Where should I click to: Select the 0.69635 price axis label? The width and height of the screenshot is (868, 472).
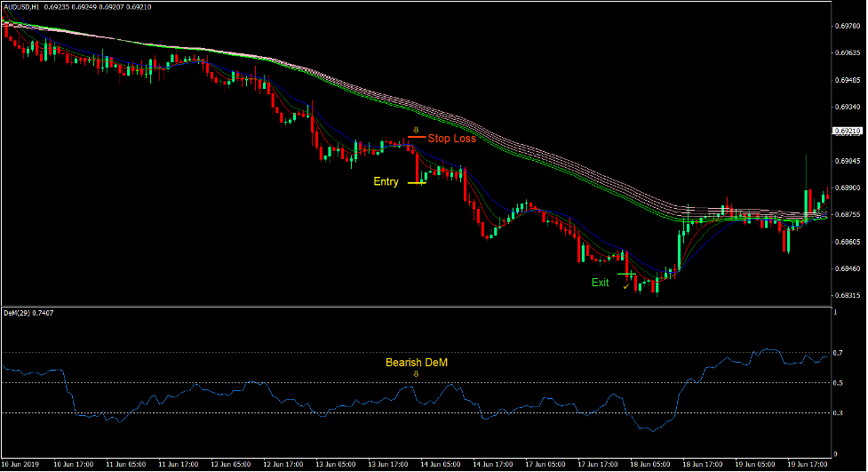tap(847, 53)
